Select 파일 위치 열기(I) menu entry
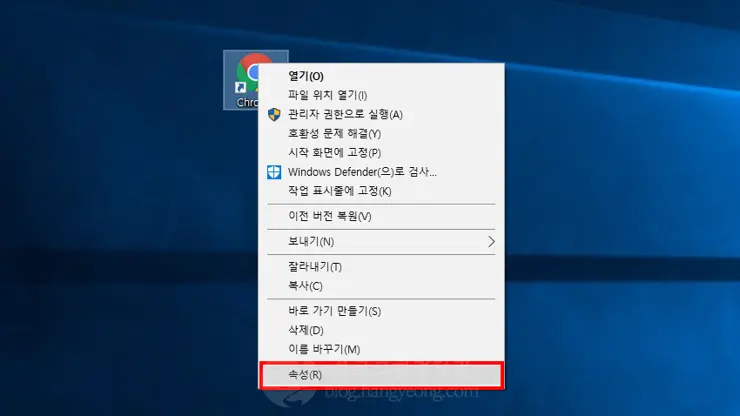The image size is (740, 416). (381, 95)
